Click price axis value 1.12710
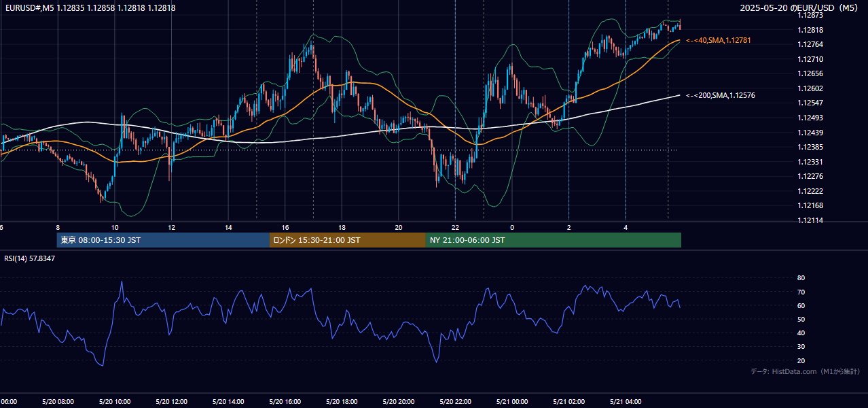Image resolution: width=868 pixels, height=408 pixels. coord(810,59)
